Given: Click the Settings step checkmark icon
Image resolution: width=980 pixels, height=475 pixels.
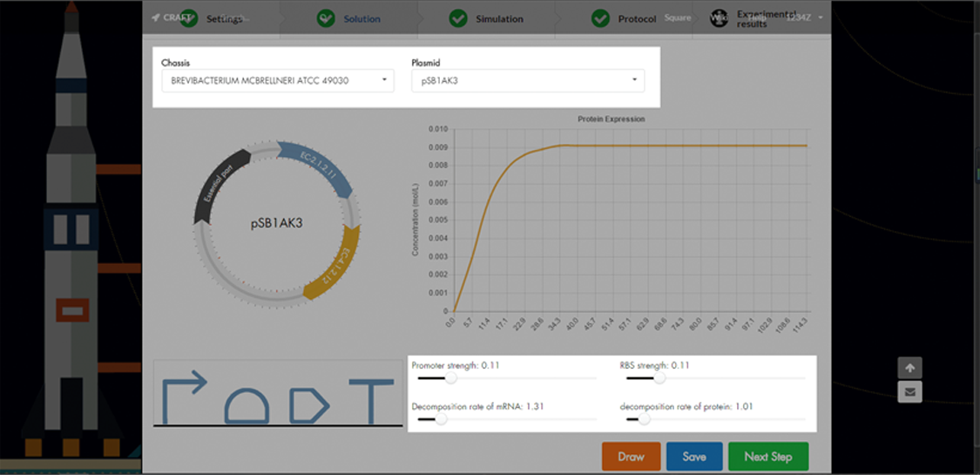Looking at the screenshot, I should 189,18.
